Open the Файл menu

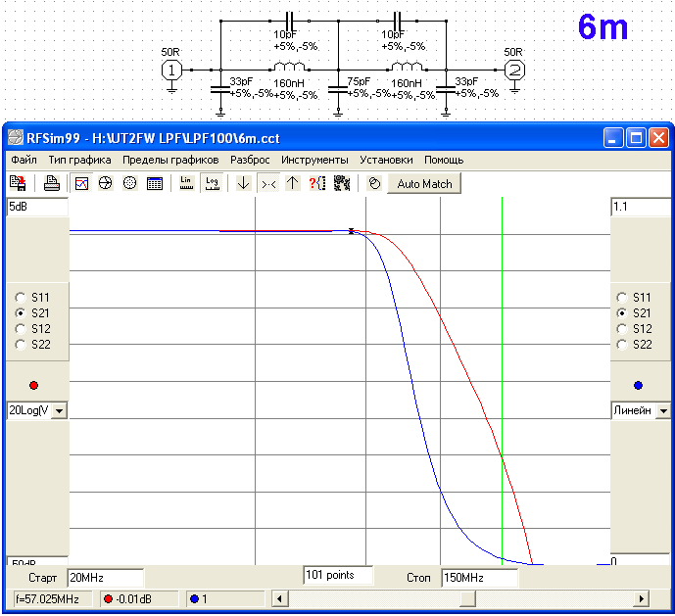coord(24,160)
